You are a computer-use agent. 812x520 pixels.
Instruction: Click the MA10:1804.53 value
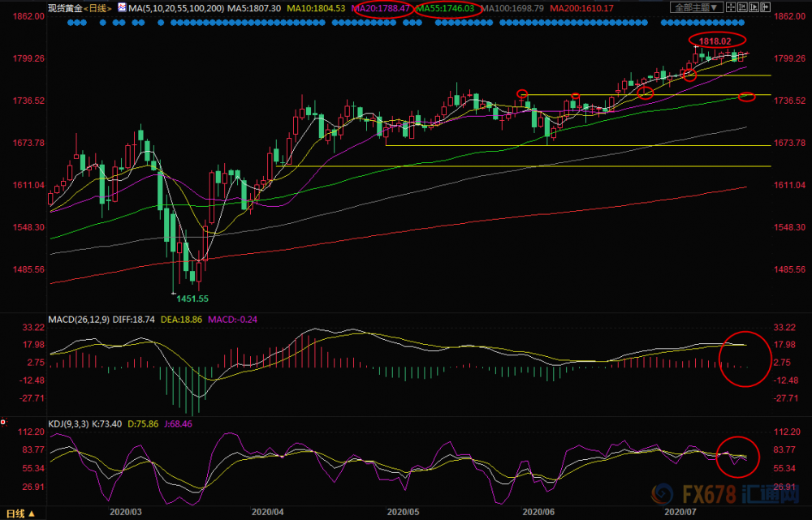click(316, 8)
